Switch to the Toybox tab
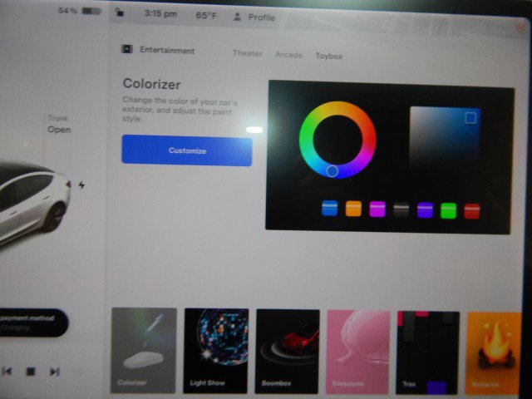 [x=329, y=56]
